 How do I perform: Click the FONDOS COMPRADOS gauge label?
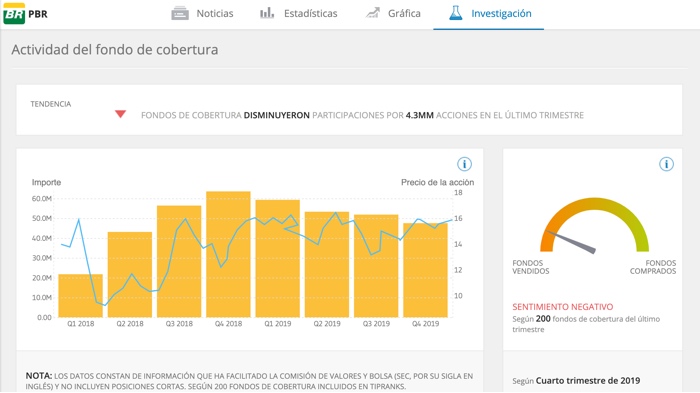coord(653,267)
